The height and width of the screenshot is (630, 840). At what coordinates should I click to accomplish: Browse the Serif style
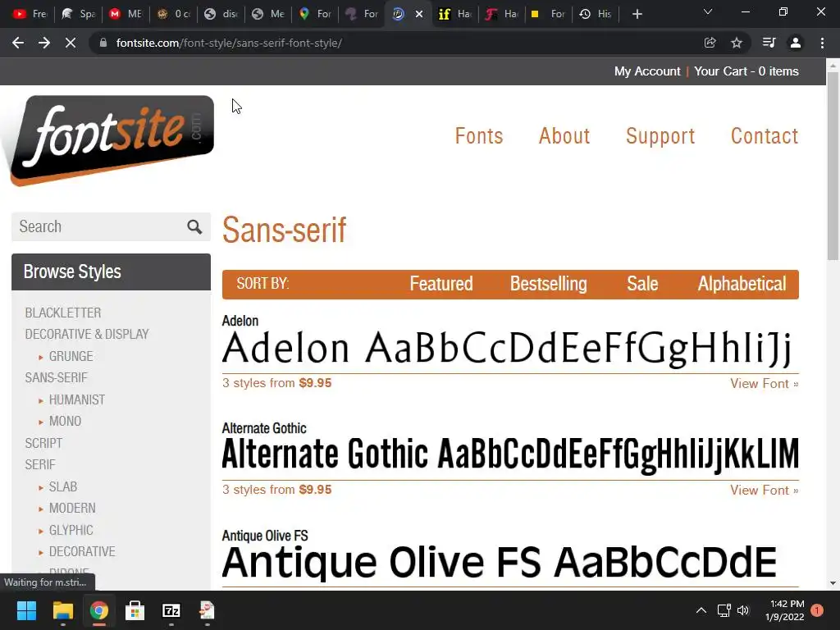point(40,464)
